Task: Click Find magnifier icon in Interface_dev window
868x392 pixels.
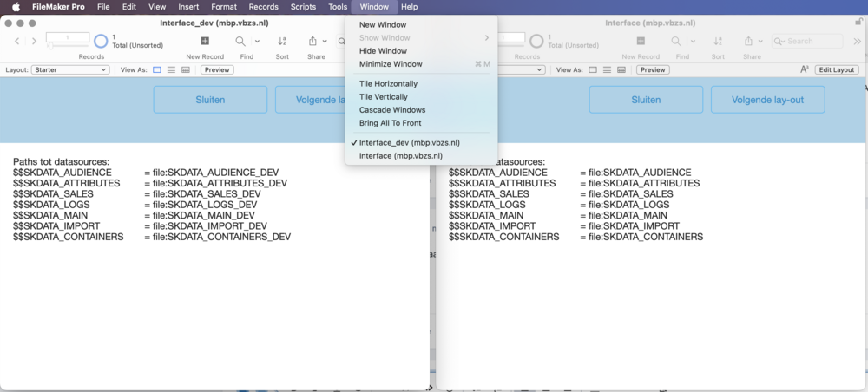Action: pyautogui.click(x=240, y=41)
